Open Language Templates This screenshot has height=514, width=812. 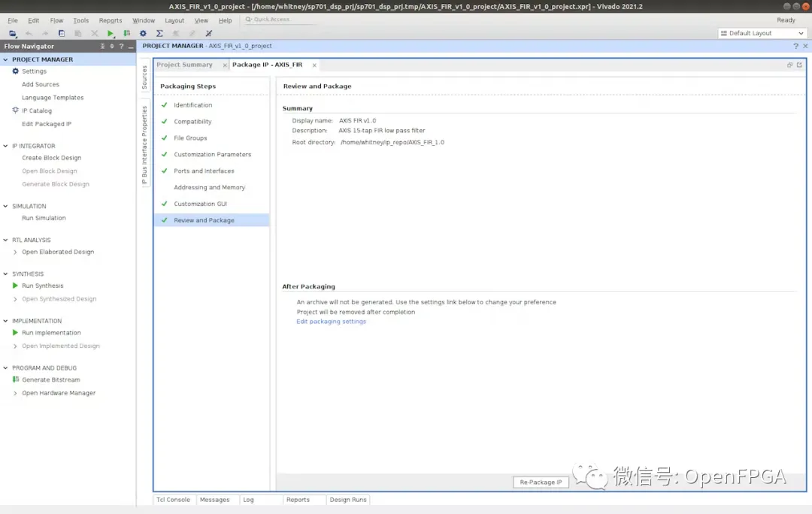tap(53, 97)
